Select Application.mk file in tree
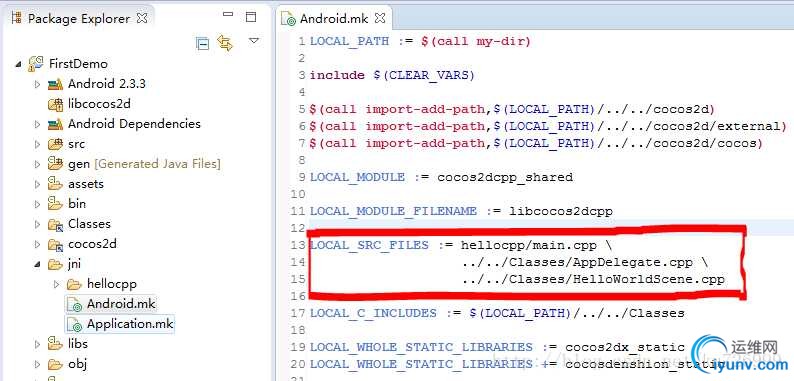 [130, 324]
